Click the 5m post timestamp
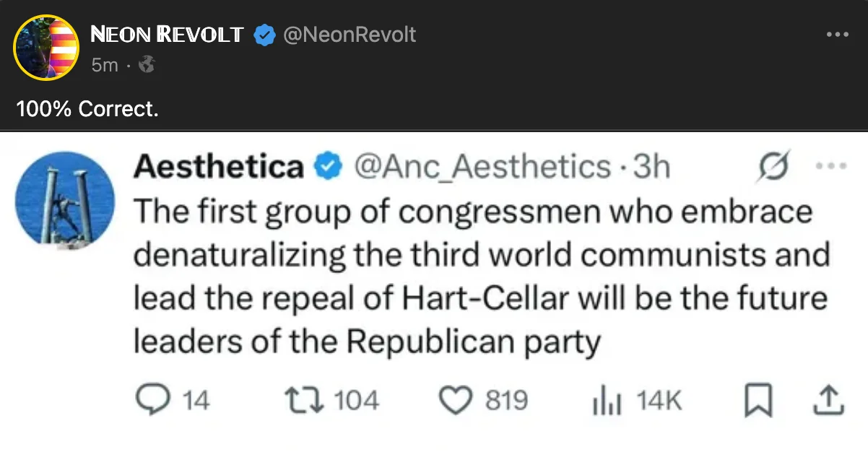Screen dimensions: 868x465 [105, 65]
